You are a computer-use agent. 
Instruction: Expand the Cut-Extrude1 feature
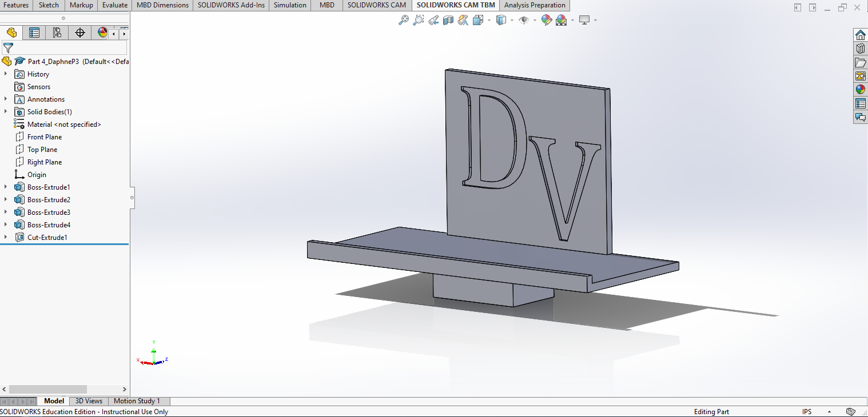pyautogui.click(x=6, y=238)
